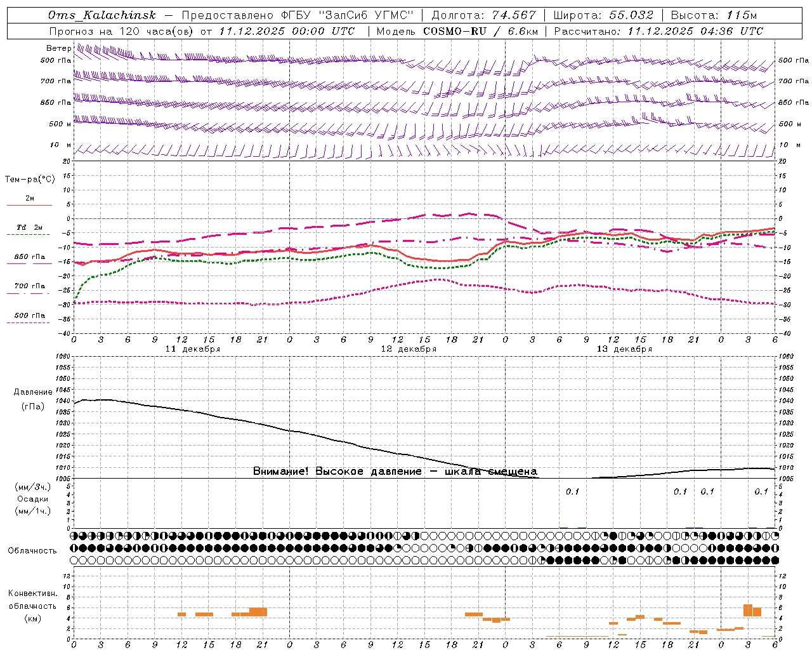Click the 2м temperature legend entry
This screenshot has height=650, width=812.
[30, 199]
